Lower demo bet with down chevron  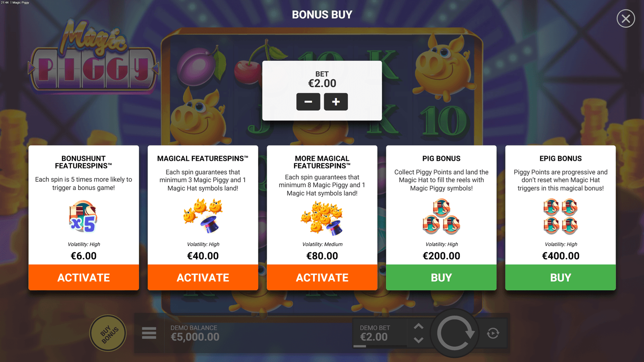[x=419, y=340]
